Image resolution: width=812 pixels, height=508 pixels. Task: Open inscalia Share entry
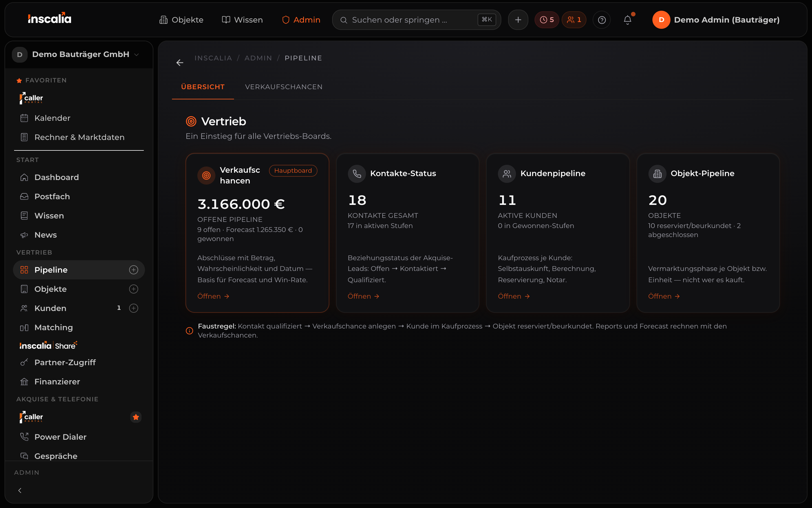[x=48, y=345]
